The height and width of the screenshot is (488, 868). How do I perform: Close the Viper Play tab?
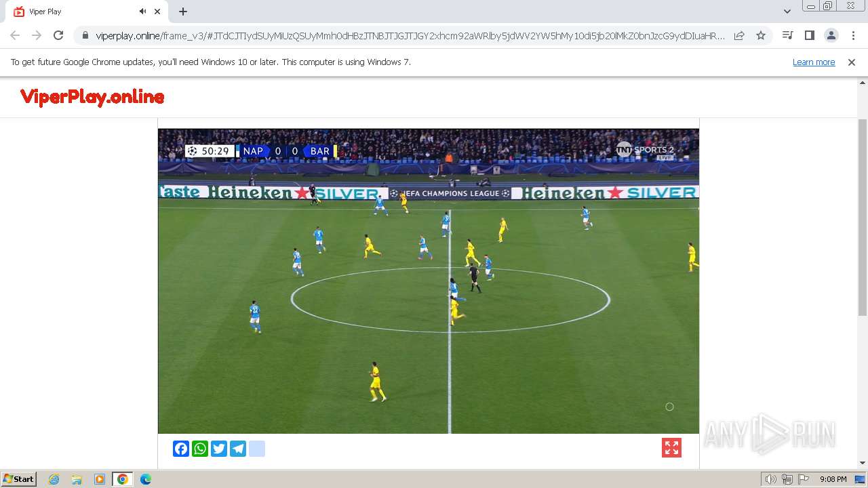tap(157, 12)
